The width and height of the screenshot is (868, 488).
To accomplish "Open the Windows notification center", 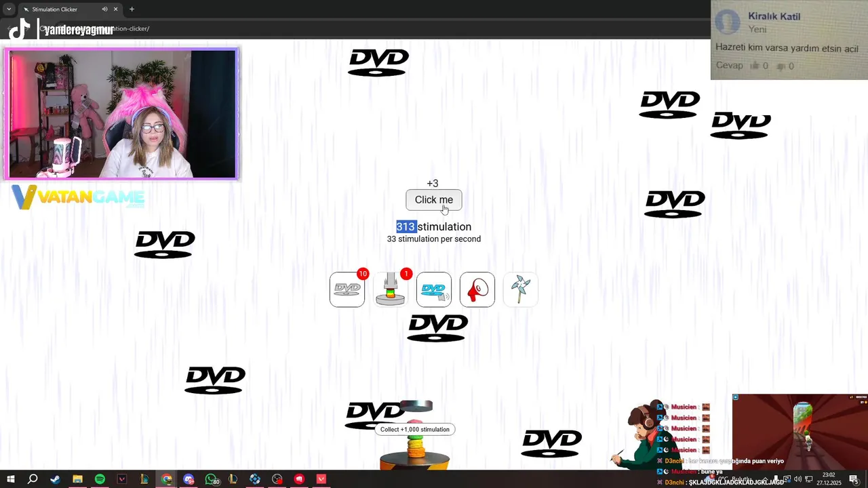I will [x=854, y=480].
